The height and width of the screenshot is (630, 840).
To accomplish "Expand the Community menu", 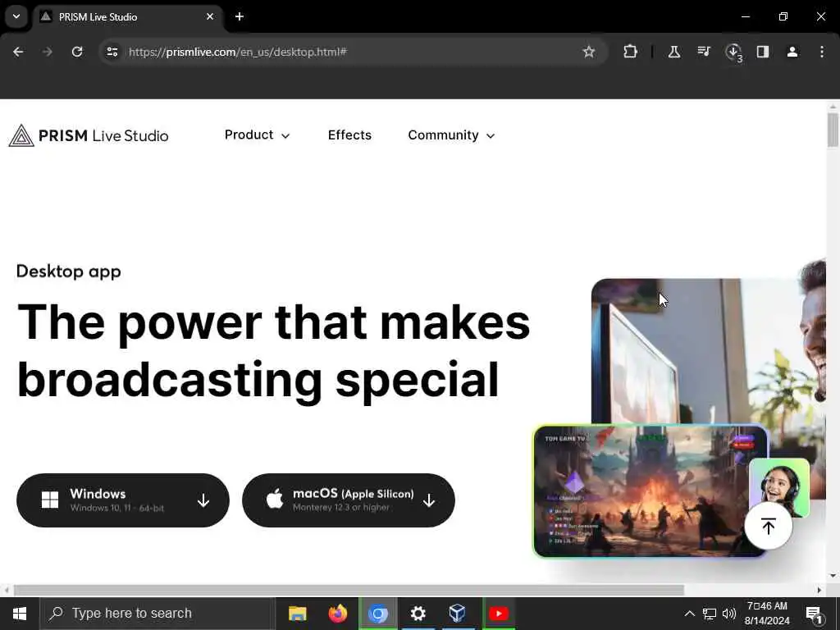I will point(451,135).
